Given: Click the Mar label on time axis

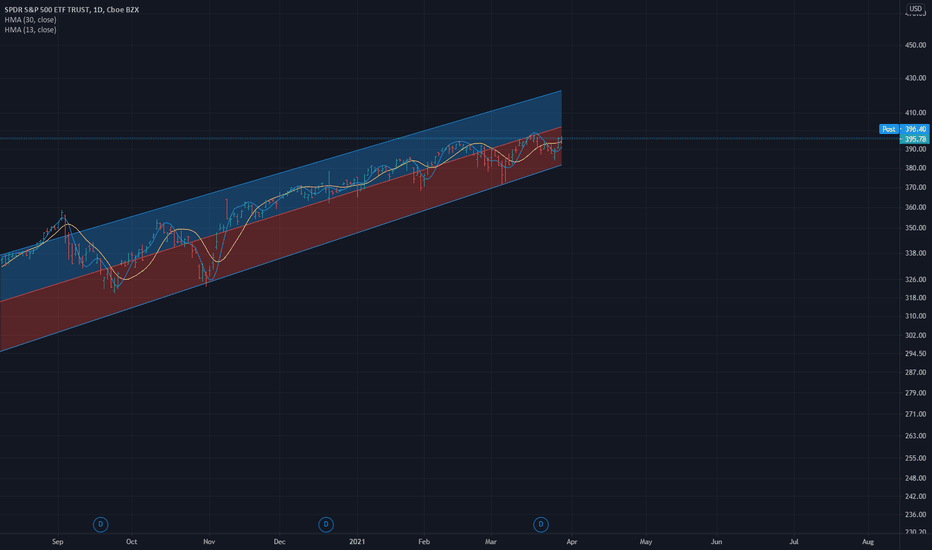Looking at the screenshot, I should (490, 542).
